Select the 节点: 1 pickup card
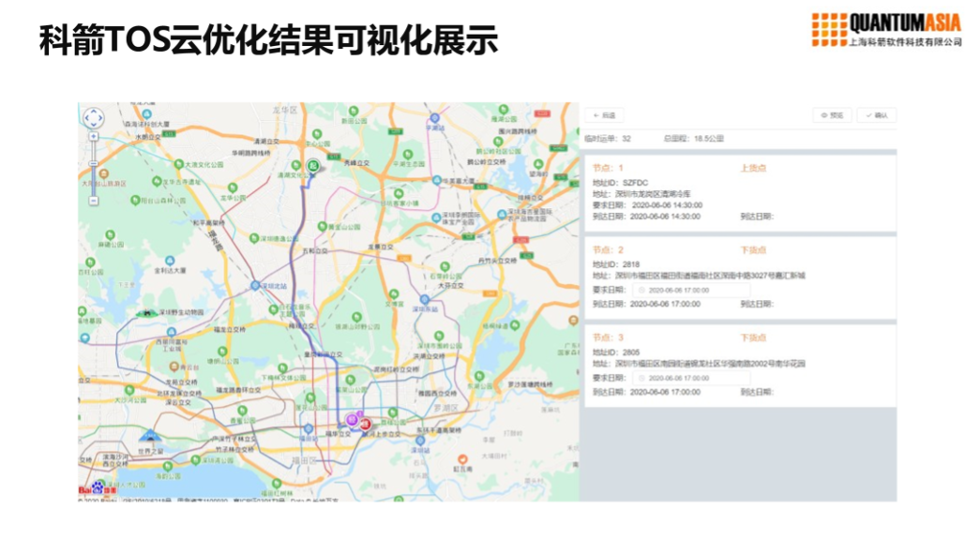The image size is (980, 554). click(x=738, y=192)
